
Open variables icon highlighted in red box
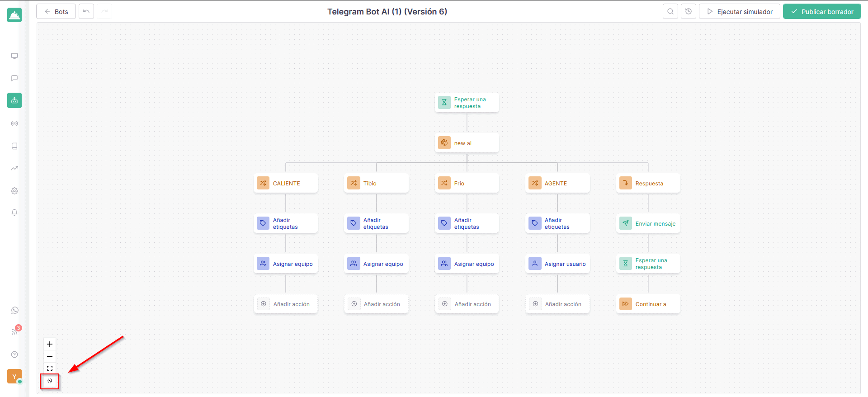point(50,381)
